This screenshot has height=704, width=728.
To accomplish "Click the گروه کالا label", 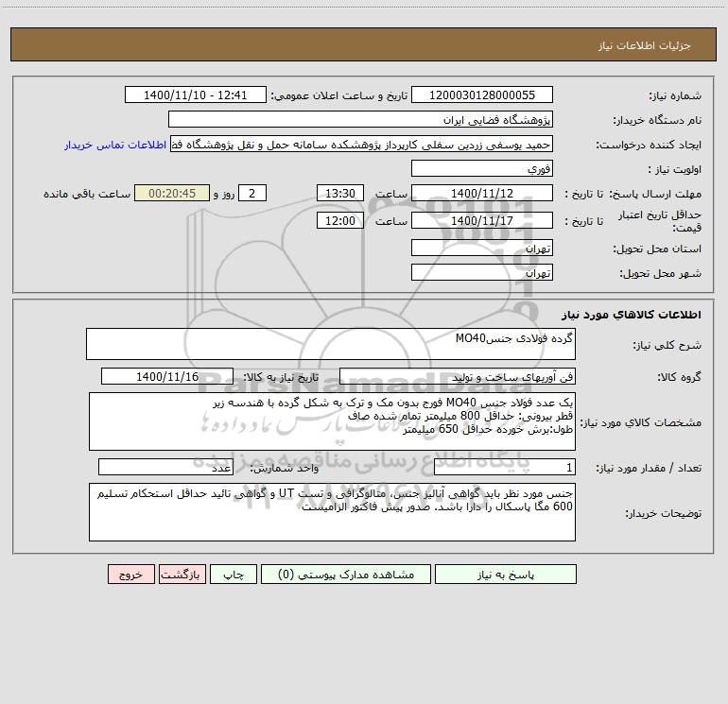I will pos(679,377).
